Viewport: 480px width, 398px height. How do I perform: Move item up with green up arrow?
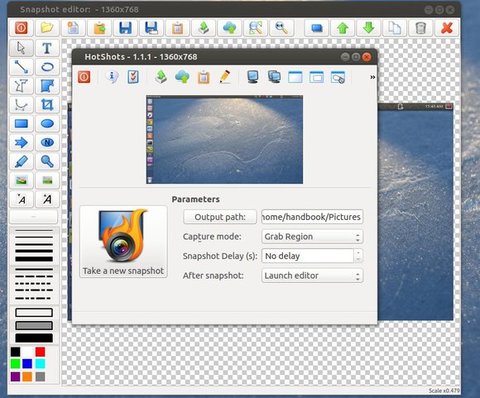(x=342, y=28)
